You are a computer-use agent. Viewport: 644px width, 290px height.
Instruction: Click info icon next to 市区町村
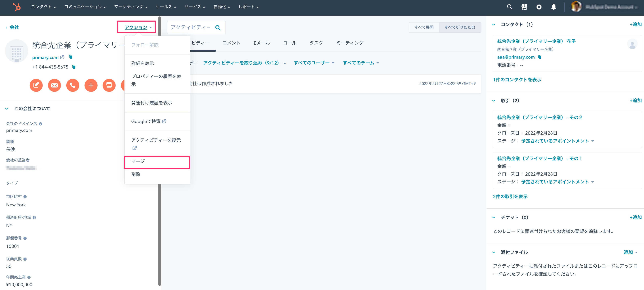coord(25,197)
